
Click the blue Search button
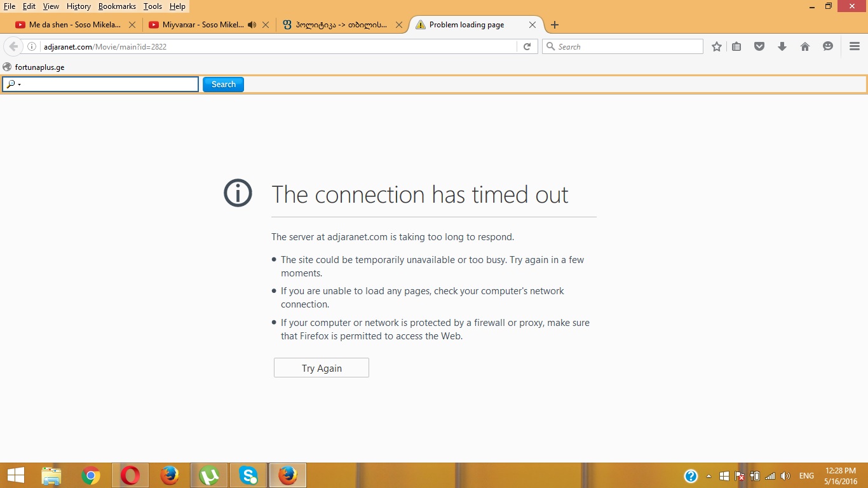click(223, 84)
